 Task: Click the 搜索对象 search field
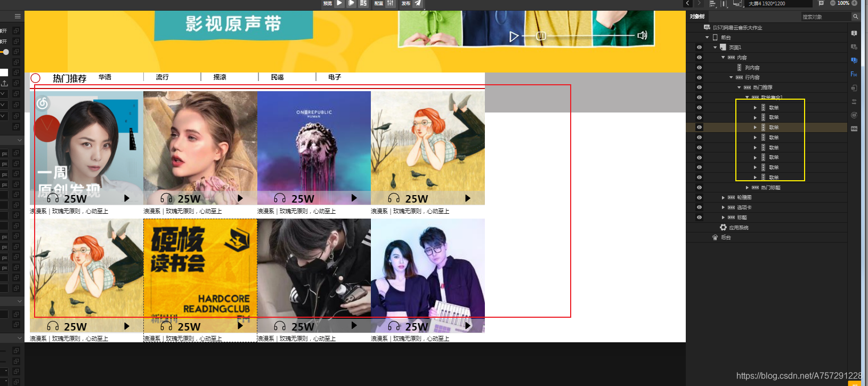[826, 17]
